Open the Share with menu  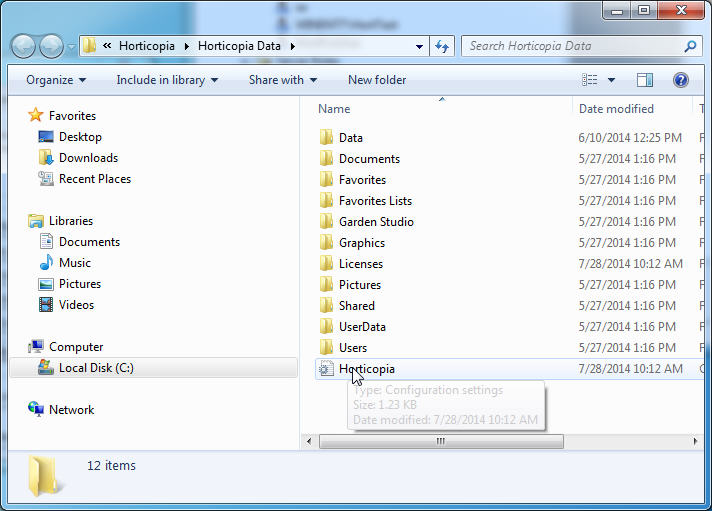[282, 80]
